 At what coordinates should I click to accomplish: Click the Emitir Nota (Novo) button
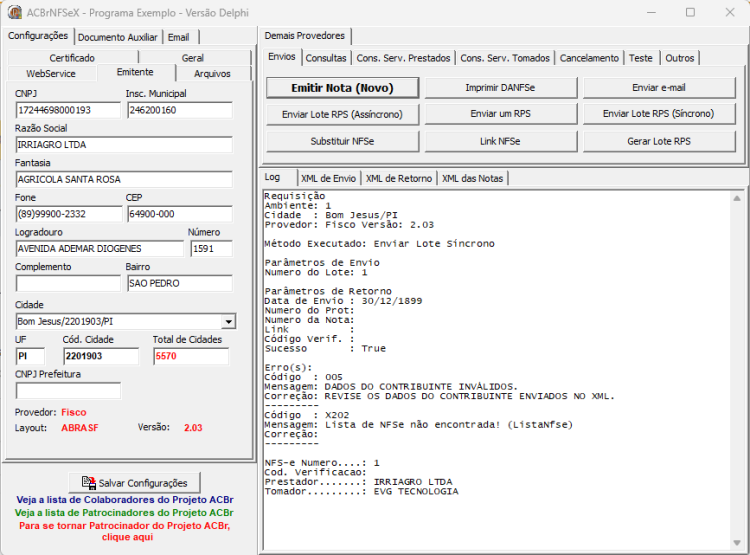coord(342,88)
